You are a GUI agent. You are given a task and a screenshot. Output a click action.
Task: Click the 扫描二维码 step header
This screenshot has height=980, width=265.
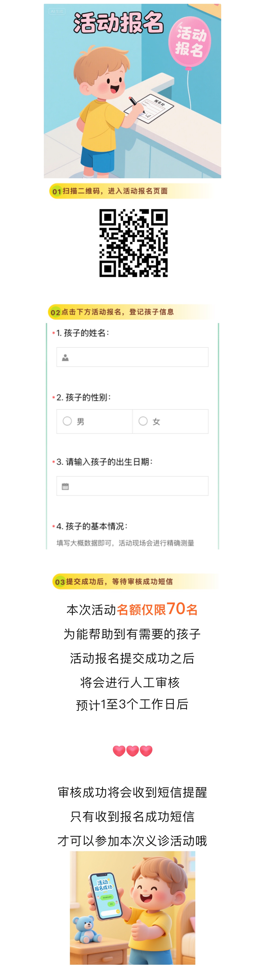pos(115,191)
